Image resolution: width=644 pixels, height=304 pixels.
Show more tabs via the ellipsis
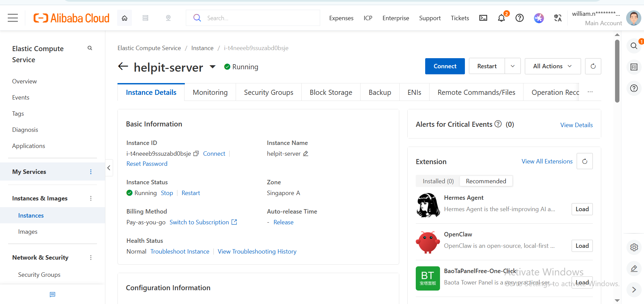click(x=590, y=92)
